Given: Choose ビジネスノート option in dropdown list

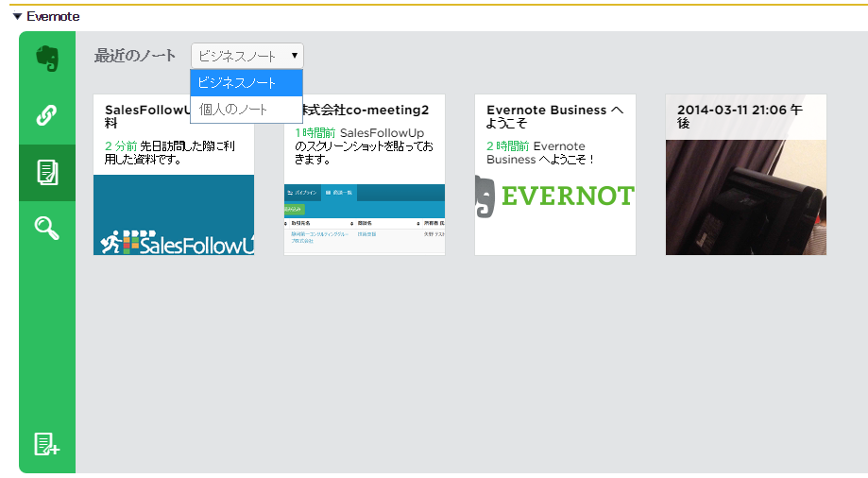Looking at the screenshot, I should (247, 82).
